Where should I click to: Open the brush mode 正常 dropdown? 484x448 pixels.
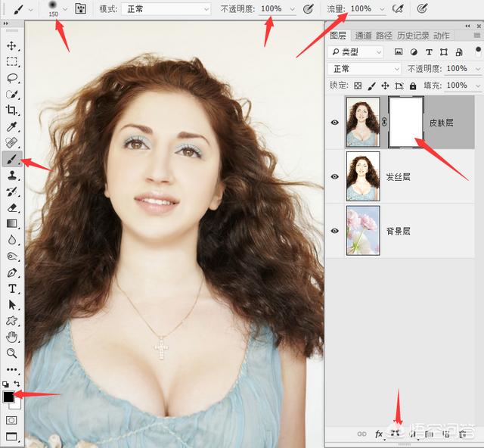165,9
